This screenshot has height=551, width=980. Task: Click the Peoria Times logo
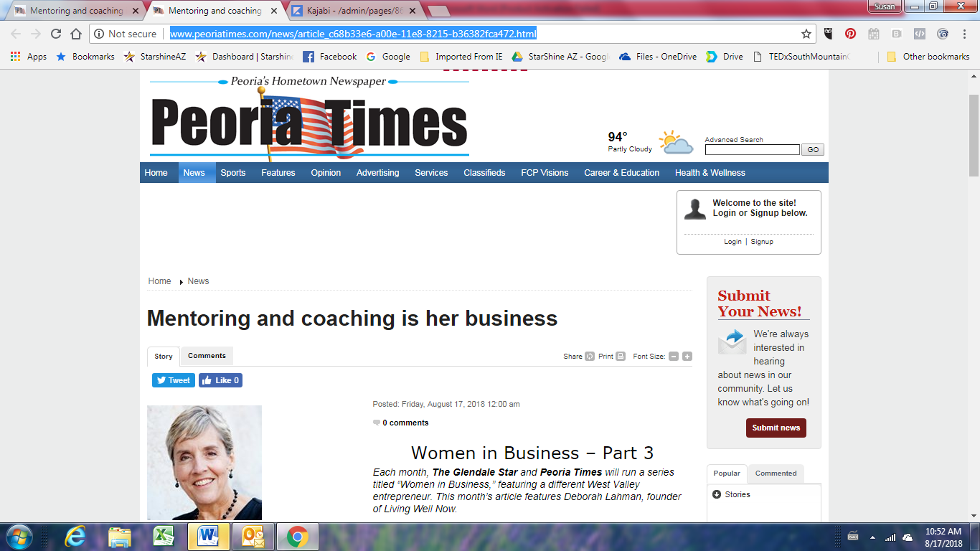(x=309, y=118)
